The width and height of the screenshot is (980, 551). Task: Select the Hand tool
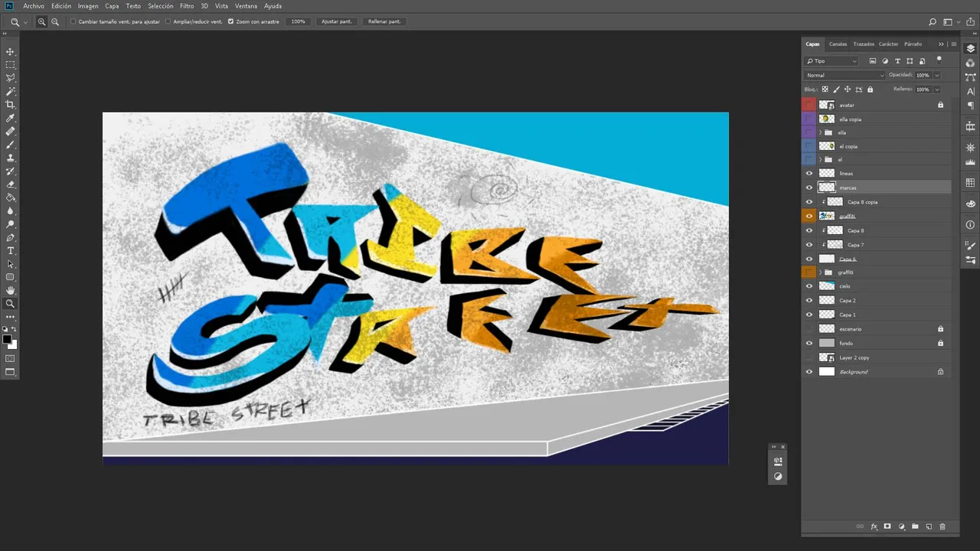tap(10, 291)
